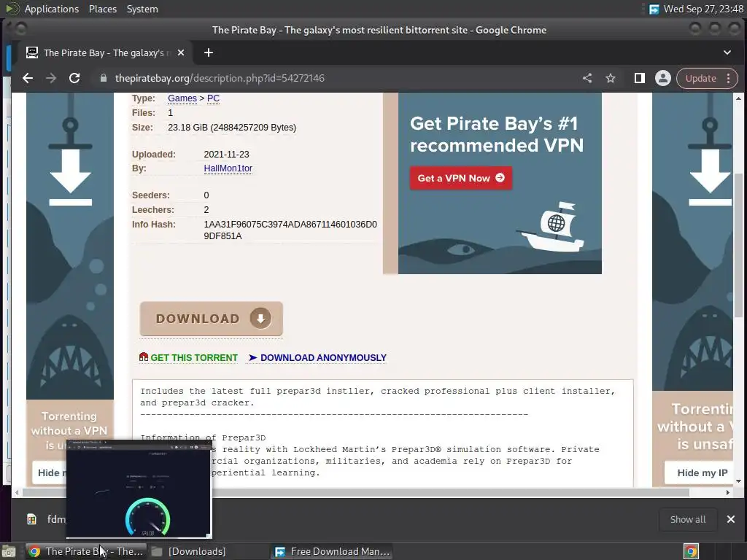Reload the Pirate Bay page
Viewport: 747px width, 560px height.
click(74, 78)
